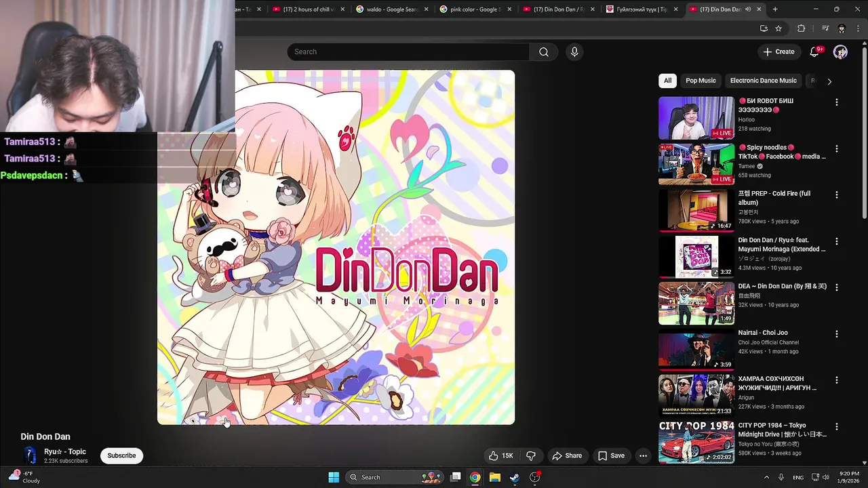Dislike the video with the thumbs-down icon
The image size is (868, 488).
coord(531,455)
